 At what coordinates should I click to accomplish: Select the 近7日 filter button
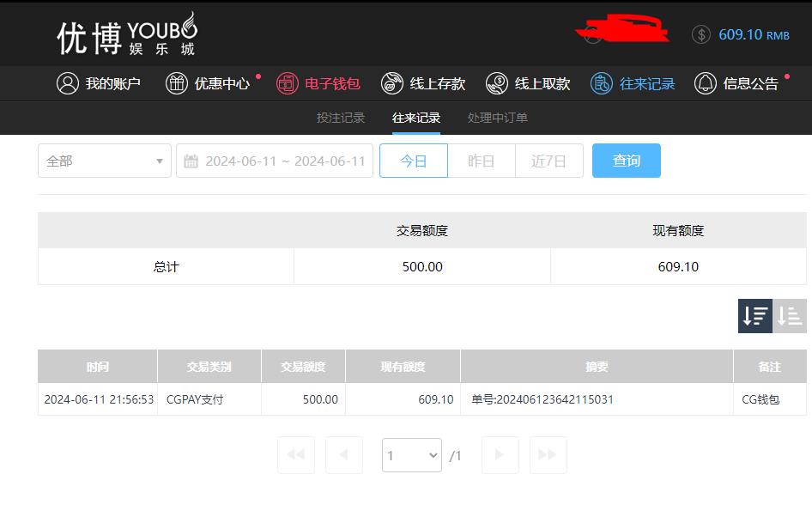[549, 161]
